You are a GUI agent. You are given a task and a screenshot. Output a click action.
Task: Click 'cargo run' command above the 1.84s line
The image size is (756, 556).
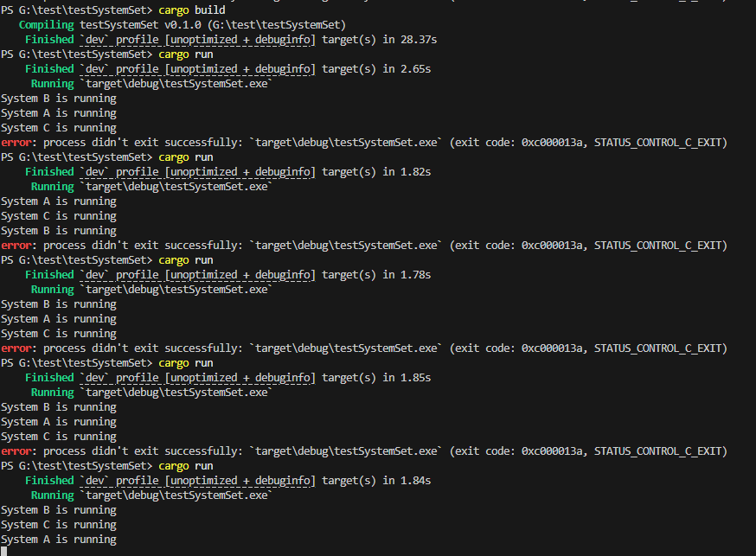[x=186, y=466]
